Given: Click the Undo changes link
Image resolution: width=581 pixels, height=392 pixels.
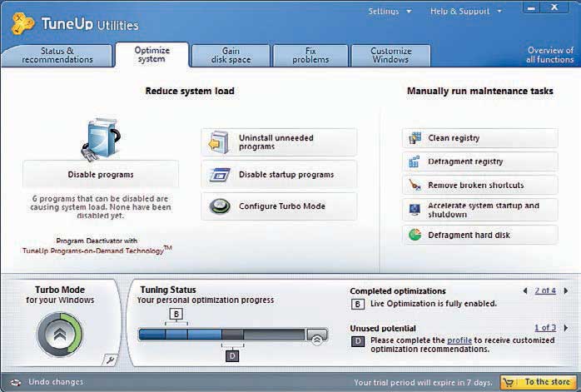Looking at the screenshot, I should [56, 382].
